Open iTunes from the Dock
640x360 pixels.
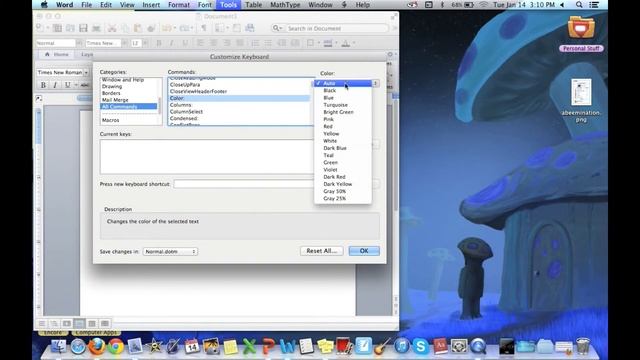[x=402, y=347]
